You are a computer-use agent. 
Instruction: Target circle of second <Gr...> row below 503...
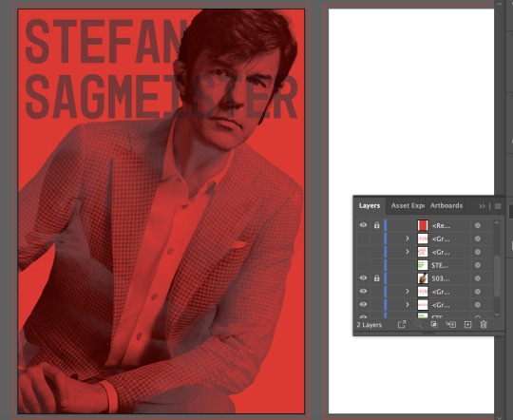point(478,305)
